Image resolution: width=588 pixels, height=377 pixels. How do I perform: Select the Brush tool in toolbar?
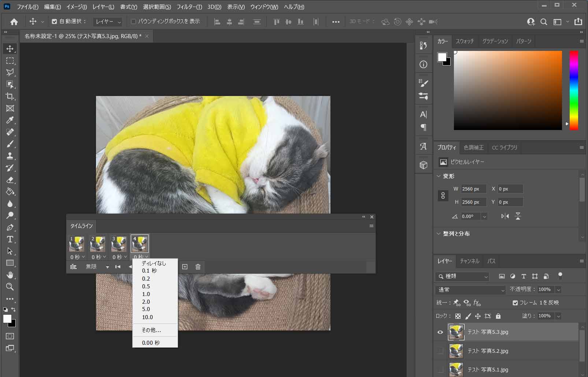(10, 144)
